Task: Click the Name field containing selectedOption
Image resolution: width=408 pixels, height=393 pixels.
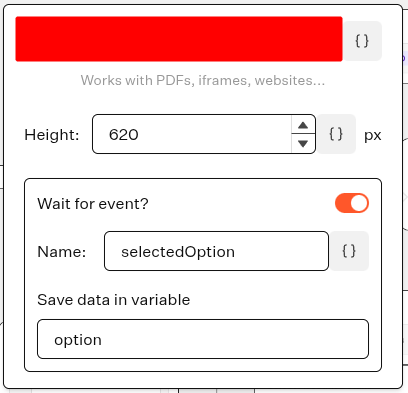Action: (x=216, y=251)
